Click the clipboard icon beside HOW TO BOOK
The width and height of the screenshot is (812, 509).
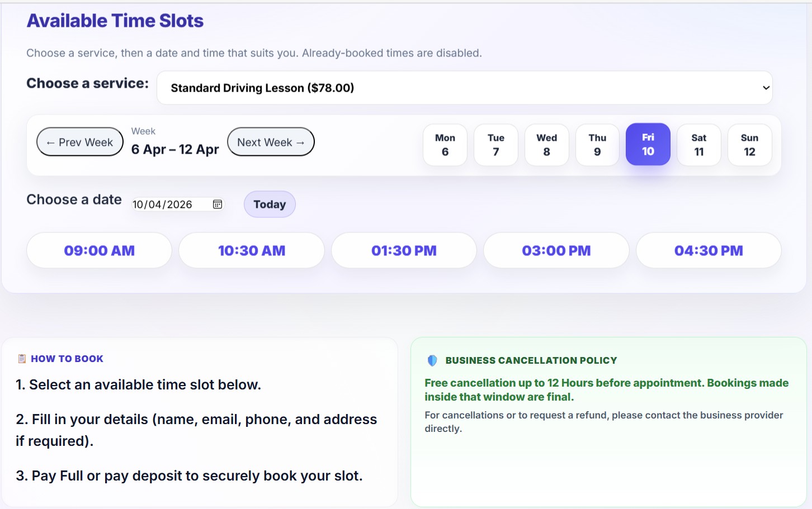pos(21,358)
